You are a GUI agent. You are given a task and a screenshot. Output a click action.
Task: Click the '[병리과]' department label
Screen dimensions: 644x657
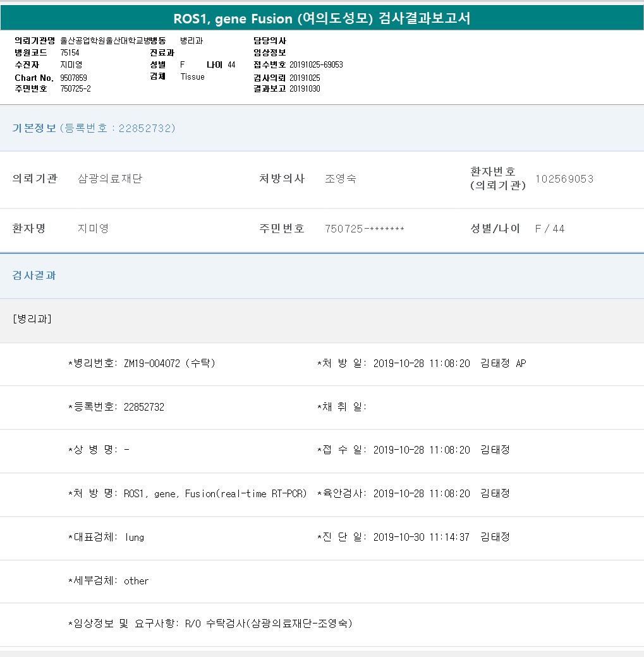click(32, 319)
